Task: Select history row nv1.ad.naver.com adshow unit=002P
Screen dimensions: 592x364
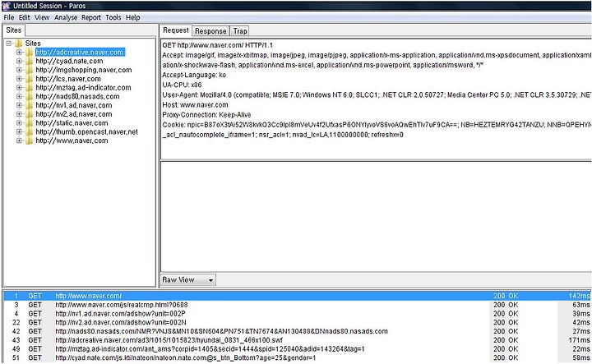Action: 297,314
